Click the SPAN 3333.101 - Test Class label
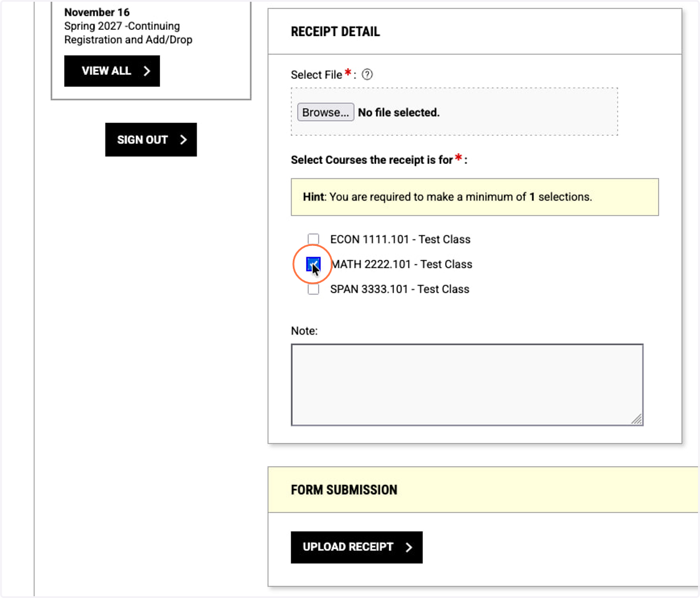This screenshot has height=598, width=700. 400,289
